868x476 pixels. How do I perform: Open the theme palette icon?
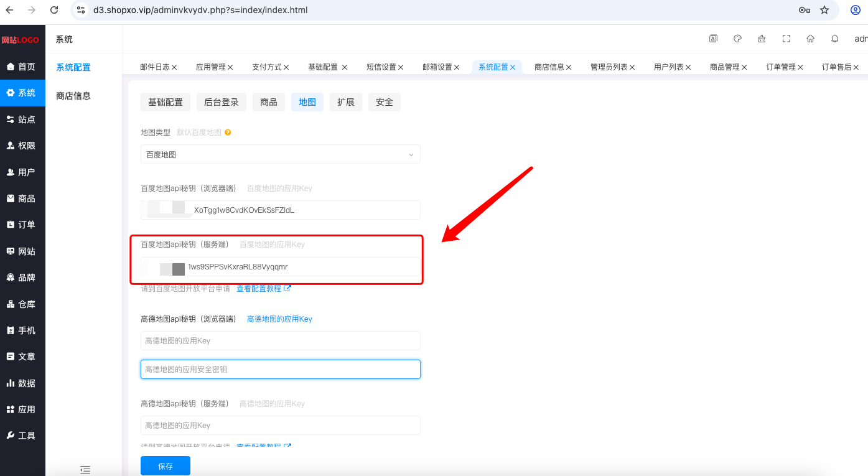coord(738,39)
